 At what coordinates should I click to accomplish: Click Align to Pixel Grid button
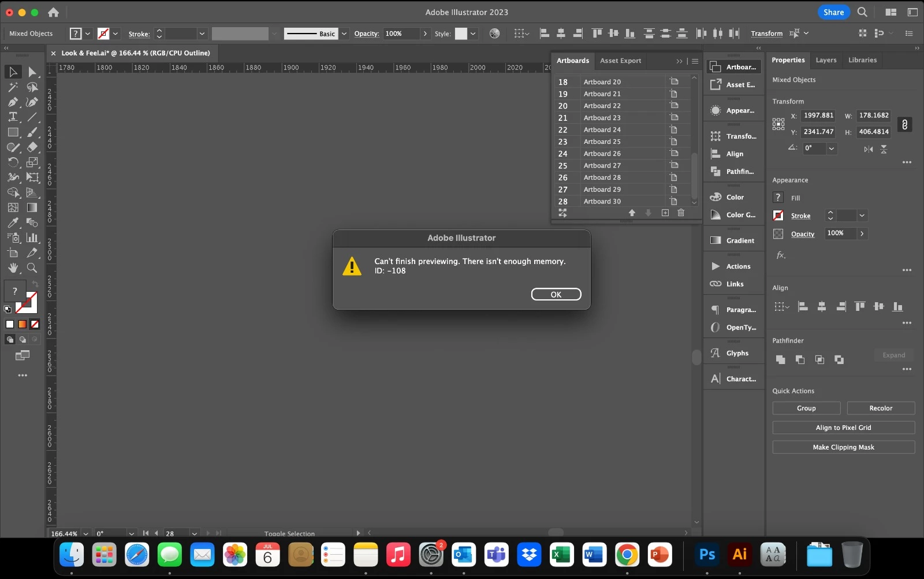(x=843, y=428)
